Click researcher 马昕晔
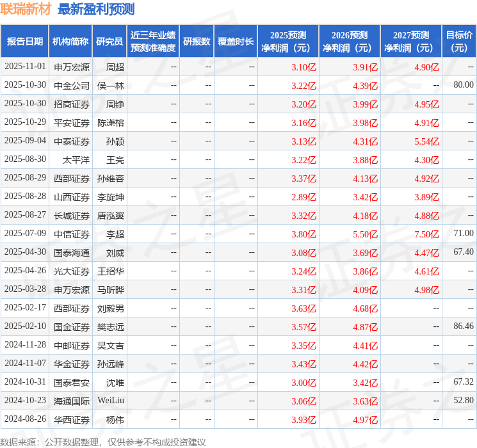Viewport: 477px width, 448px height. 111,290
